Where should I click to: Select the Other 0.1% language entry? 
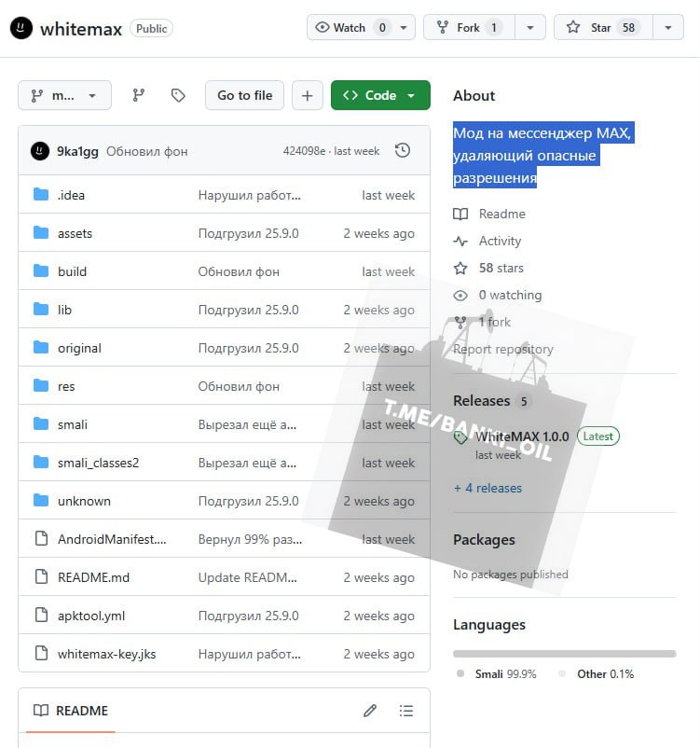tap(596, 674)
